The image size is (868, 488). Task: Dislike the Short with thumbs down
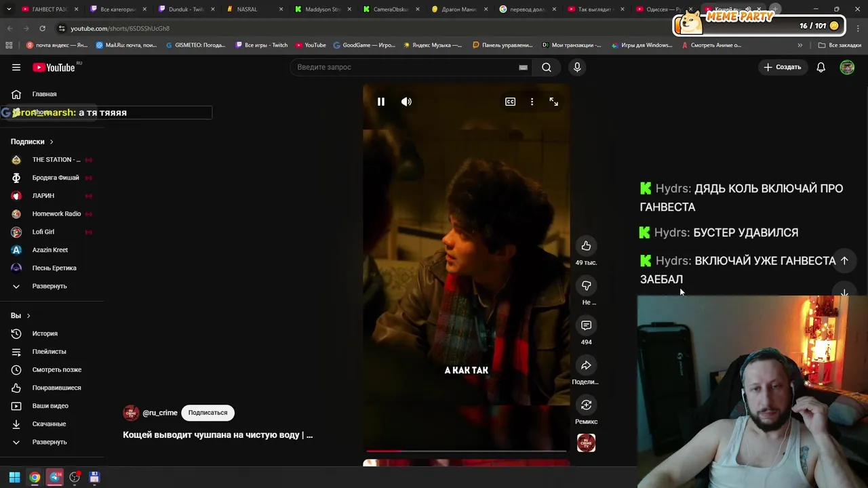(x=586, y=285)
